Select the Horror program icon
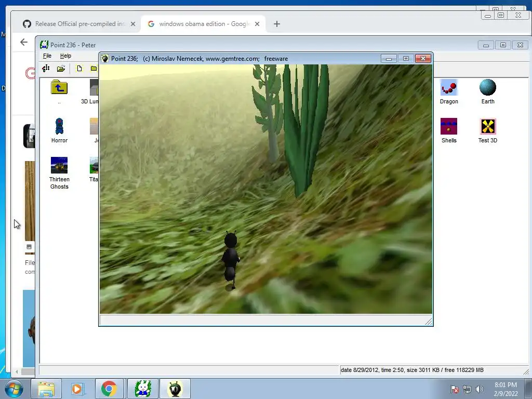This screenshot has height=399, width=532. [x=59, y=127]
